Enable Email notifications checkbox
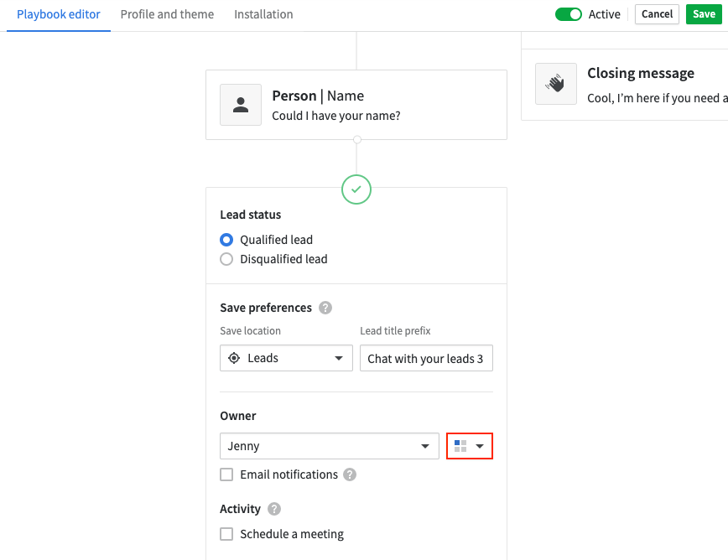 pyautogui.click(x=226, y=474)
